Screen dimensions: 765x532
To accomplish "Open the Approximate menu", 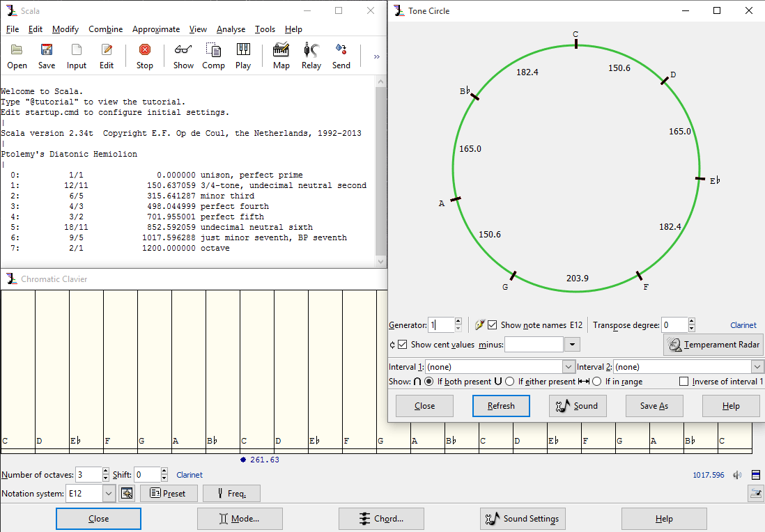I will 156,29.
